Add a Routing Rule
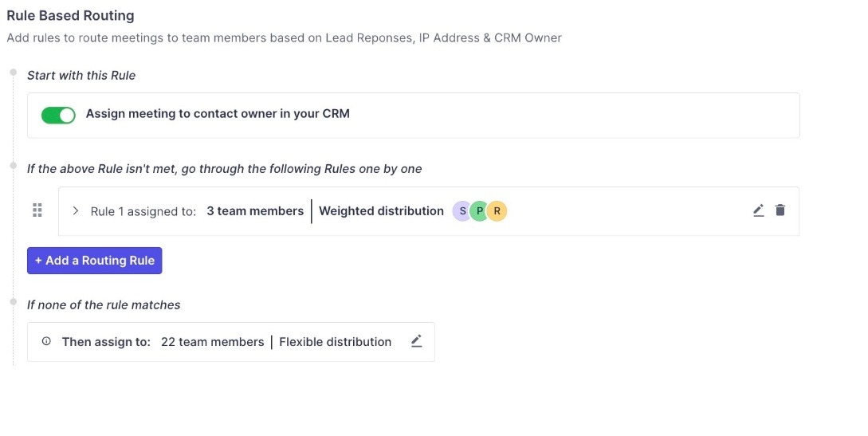 click(x=94, y=261)
